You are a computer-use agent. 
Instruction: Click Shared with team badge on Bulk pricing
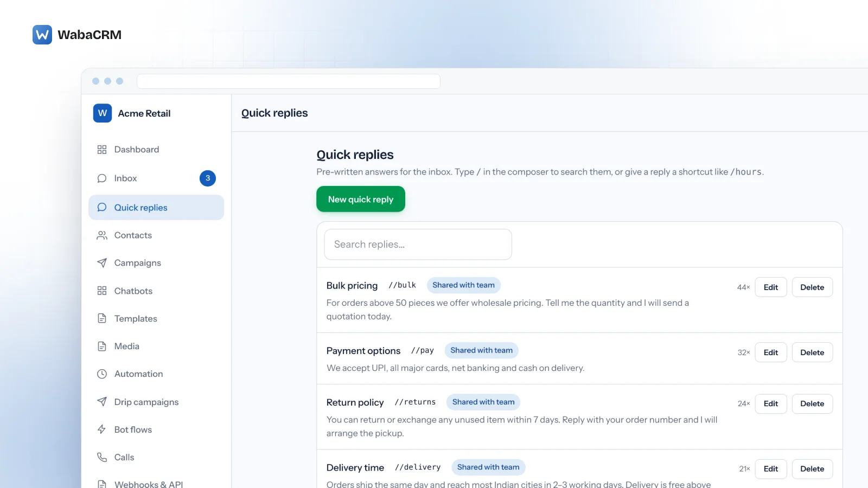[464, 285]
